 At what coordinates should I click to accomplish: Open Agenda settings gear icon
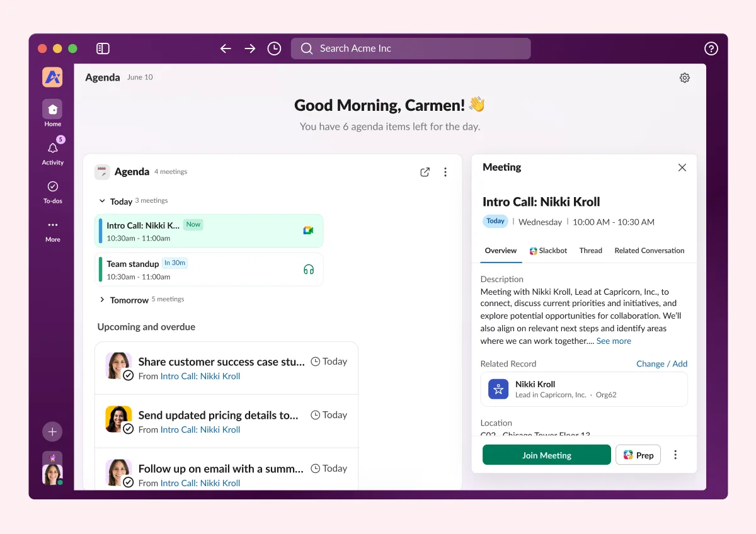(685, 78)
